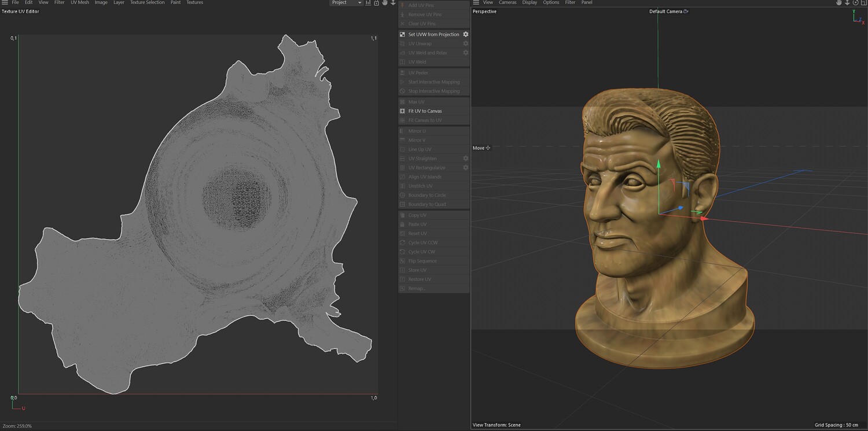Toggle the lock icon in UV editor toolbar
This screenshot has width=868, height=431.
(376, 3)
